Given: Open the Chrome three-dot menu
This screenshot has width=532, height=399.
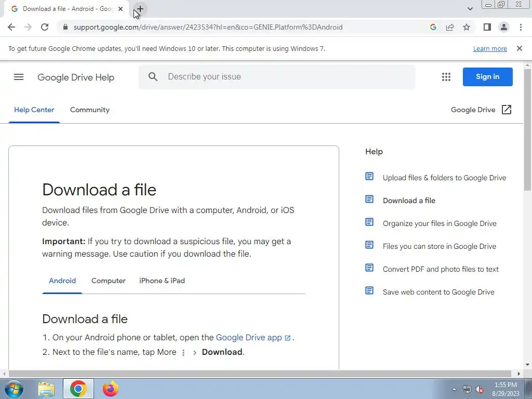Looking at the screenshot, I should pyautogui.click(x=521, y=27).
